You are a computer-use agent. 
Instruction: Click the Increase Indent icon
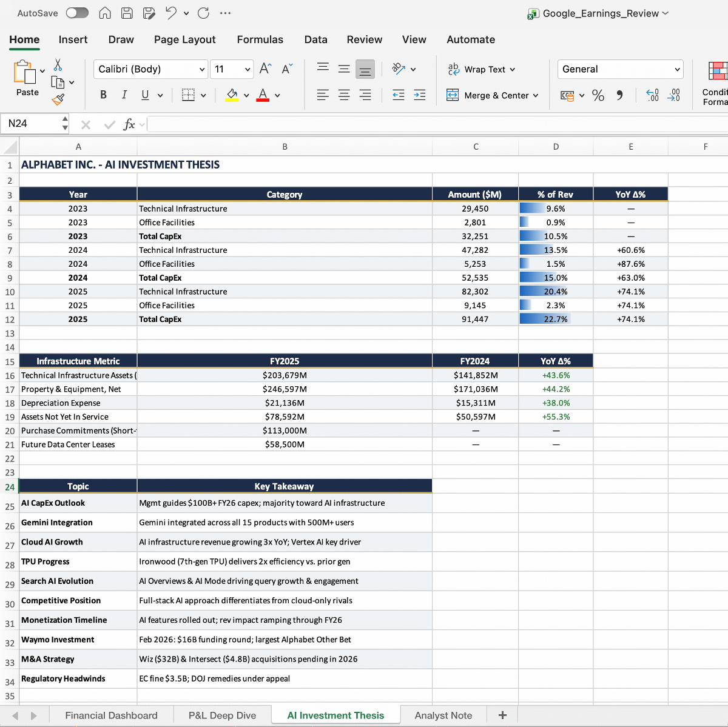(419, 95)
